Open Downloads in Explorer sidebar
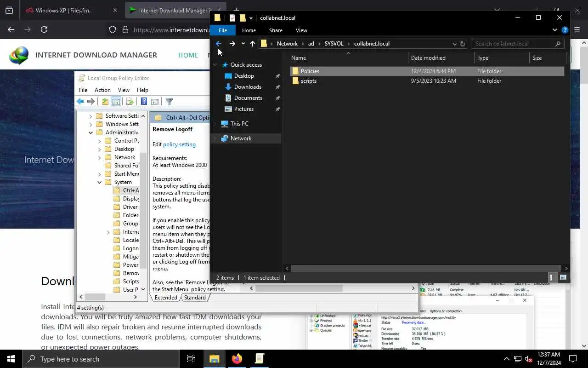 248,87
